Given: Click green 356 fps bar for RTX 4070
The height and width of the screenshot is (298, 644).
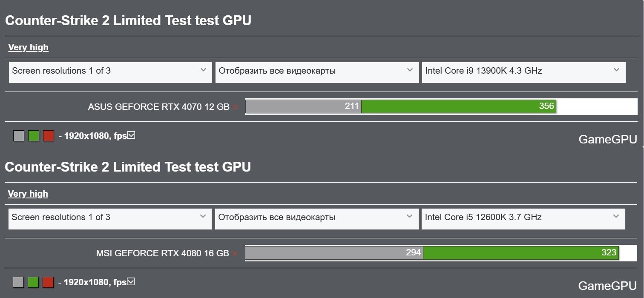Looking at the screenshot, I should 459,106.
